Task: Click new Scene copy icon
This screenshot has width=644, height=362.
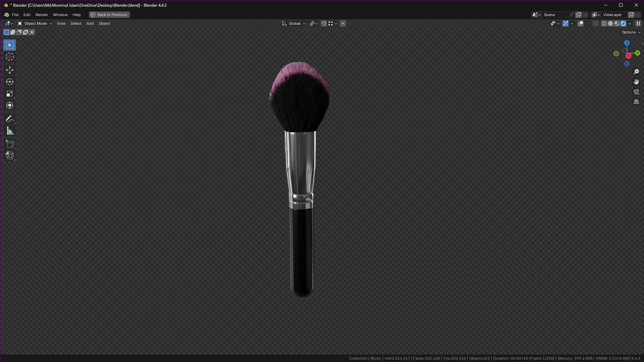Action: pyautogui.click(x=579, y=15)
